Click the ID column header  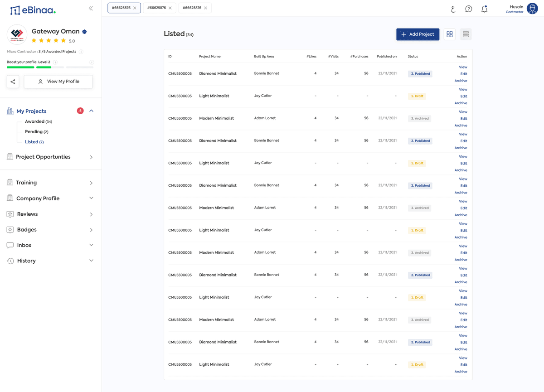[x=170, y=57]
